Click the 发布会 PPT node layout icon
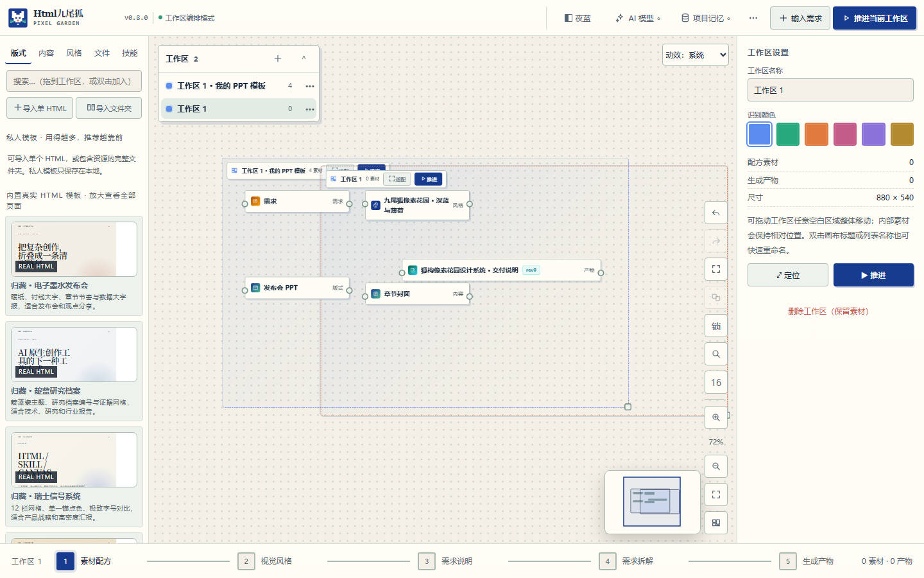This screenshot has width=924, height=578. (x=255, y=288)
